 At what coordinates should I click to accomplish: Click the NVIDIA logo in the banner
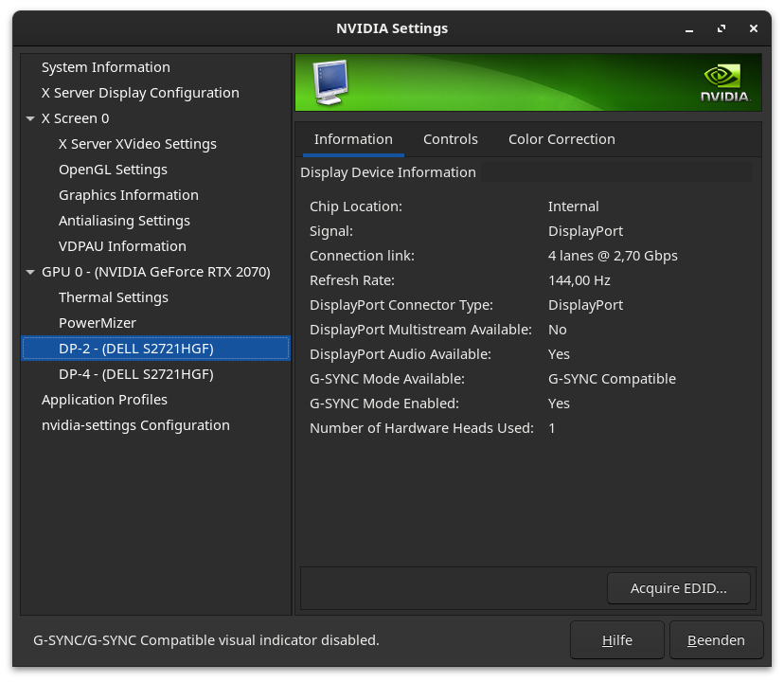pos(725,83)
